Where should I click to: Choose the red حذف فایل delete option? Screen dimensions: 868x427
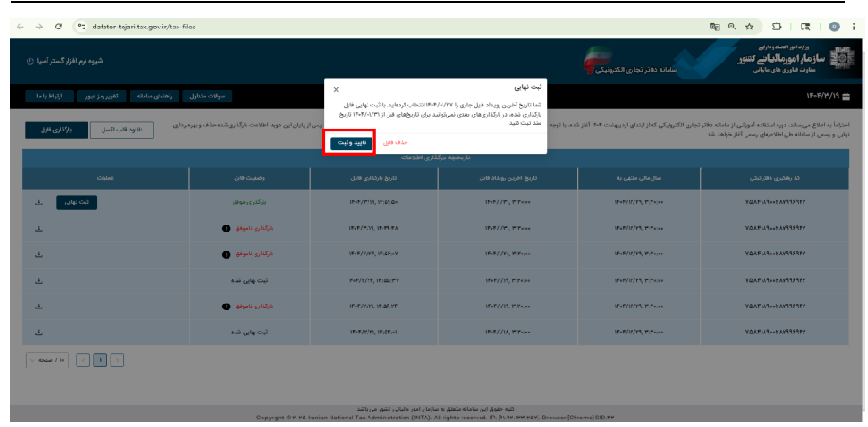coord(395,142)
